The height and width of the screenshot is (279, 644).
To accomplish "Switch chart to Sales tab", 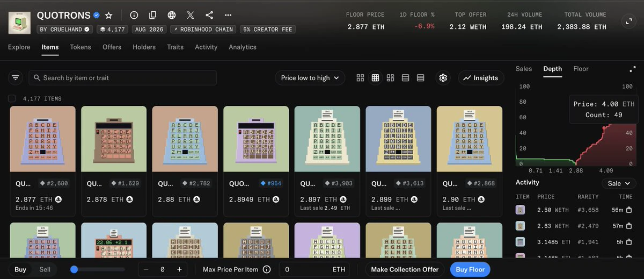I will coord(524,69).
